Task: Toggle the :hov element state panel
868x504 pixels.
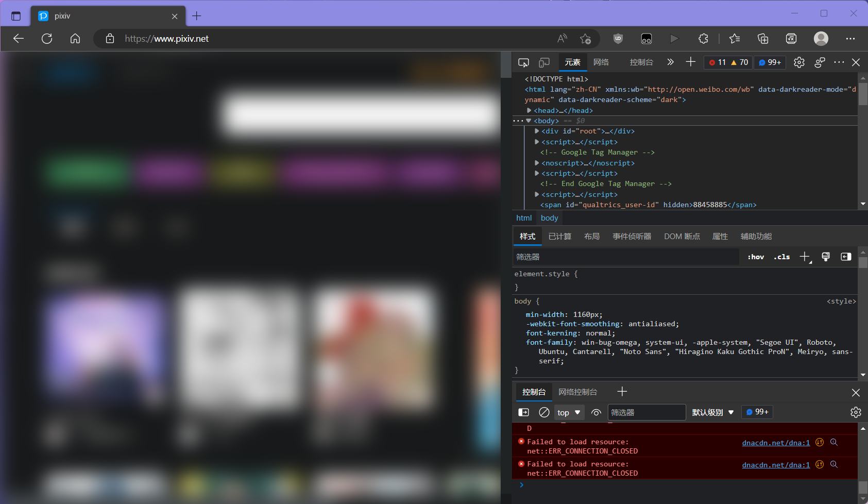Action: 756,257
